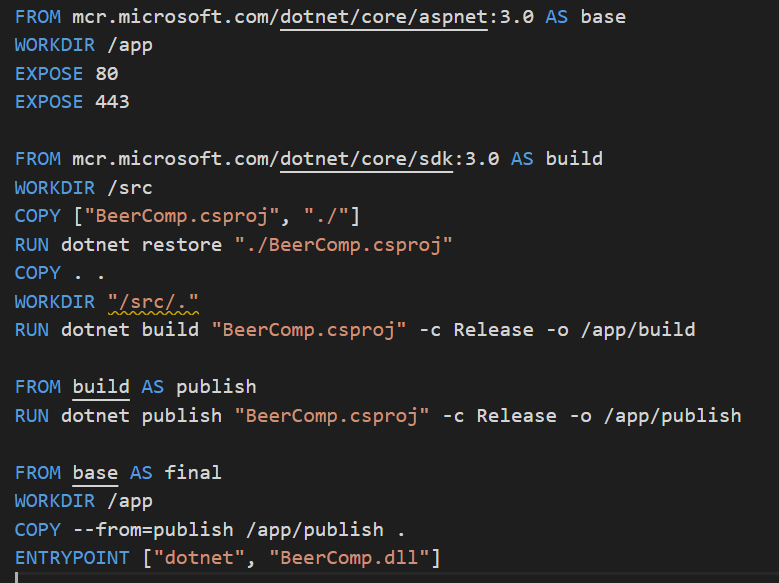Image resolution: width=779 pixels, height=583 pixels.
Task: Click "BeerComp.csproj" in the COPY array line
Action: [182, 217]
